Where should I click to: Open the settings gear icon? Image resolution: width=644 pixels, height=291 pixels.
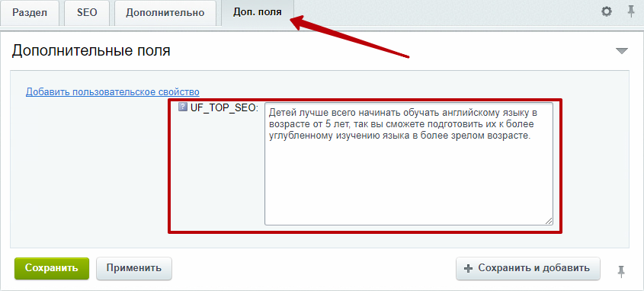[606, 12]
